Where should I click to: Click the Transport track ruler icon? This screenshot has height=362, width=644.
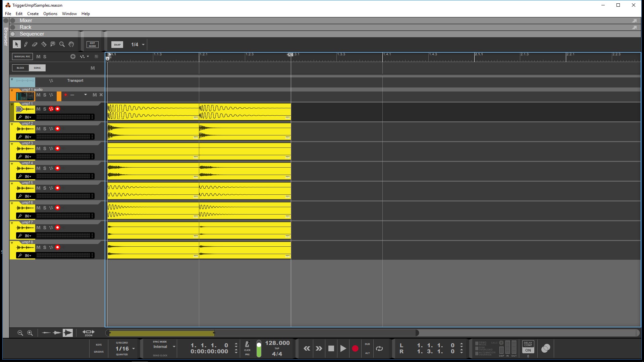(x=25, y=81)
